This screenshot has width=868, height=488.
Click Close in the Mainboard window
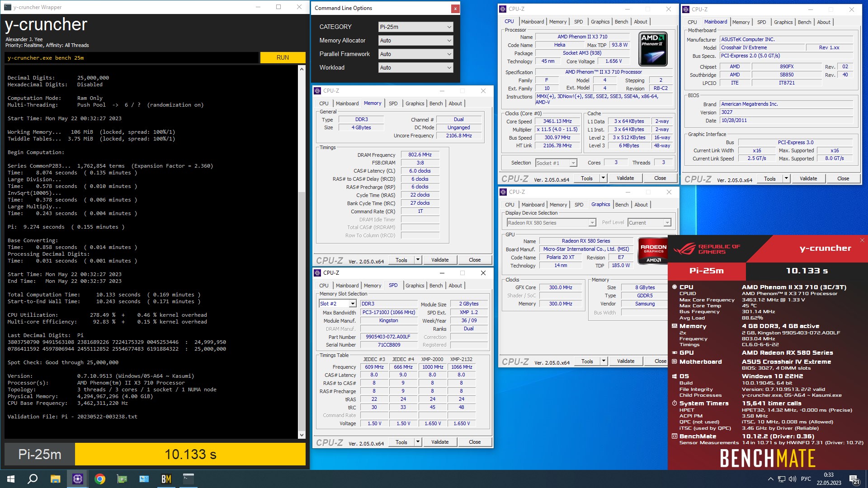843,179
